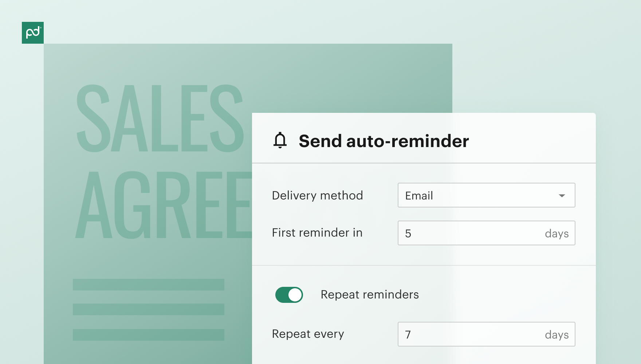Screen dimensions: 641x364
Task: Click the AGREE text on the document
Action: click(x=164, y=205)
